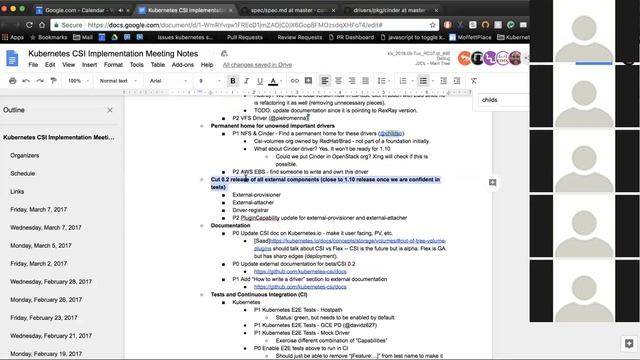Select the Paint format tool
Screen dimensions: 640x360
[x=53, y=81]
